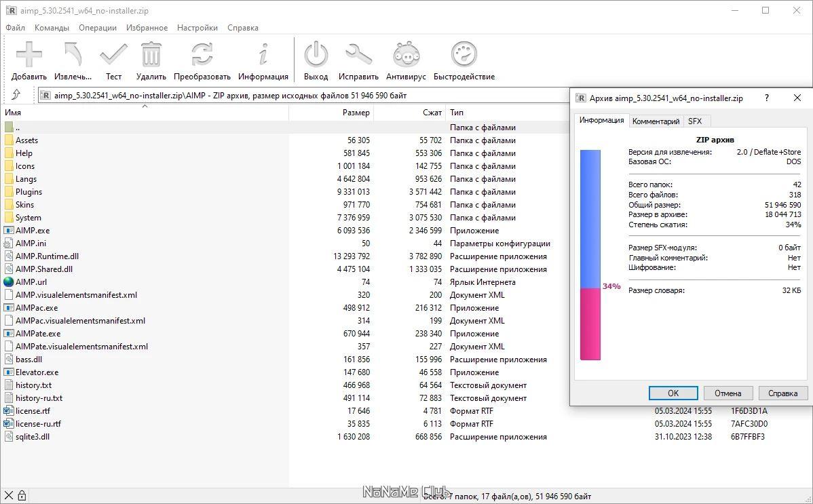Click the bass.dll file icon

[8, 360]
